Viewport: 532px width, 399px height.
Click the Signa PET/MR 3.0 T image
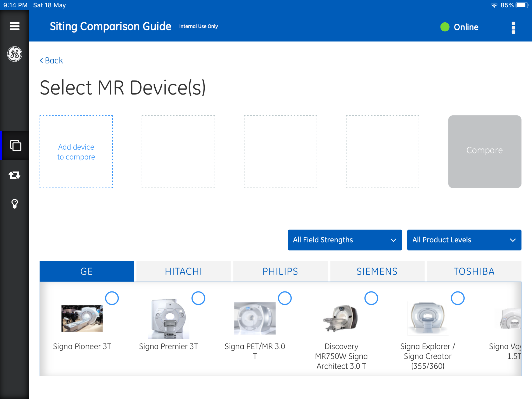(255, 318)
